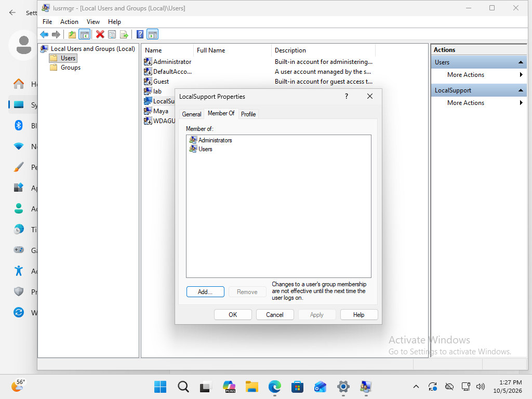Open Task View from taskbar
Image resolution: width=532 pixels, height=399 pixels.
coord(206,387)
